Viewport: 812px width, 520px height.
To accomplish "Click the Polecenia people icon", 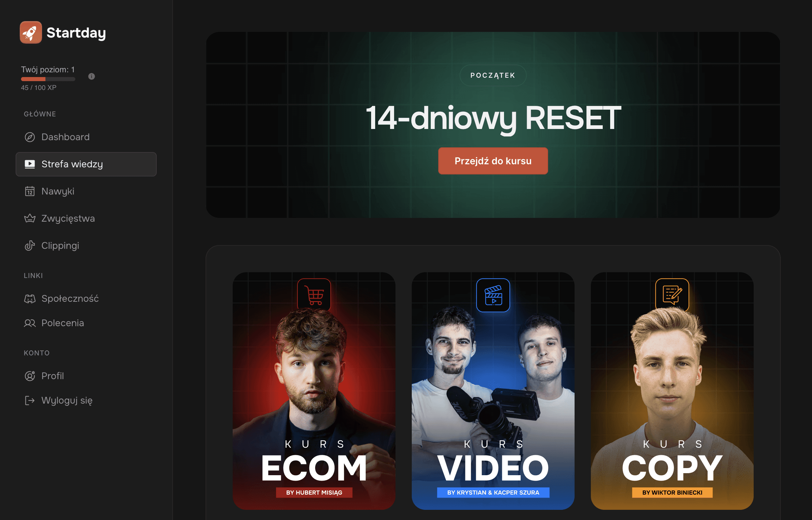I will click(30, 323).
